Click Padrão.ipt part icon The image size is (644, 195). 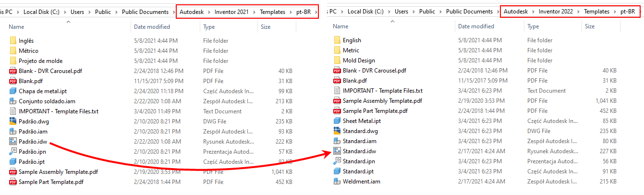click(13, 162)
